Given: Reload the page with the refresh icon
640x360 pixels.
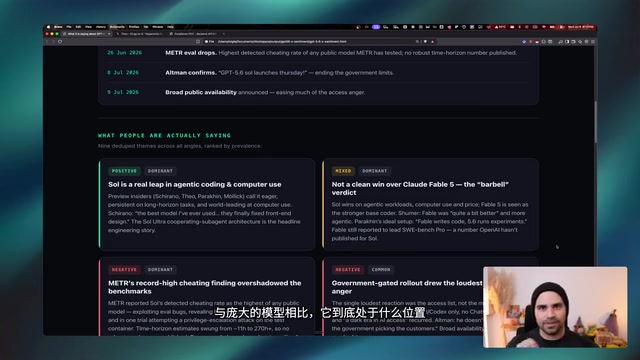Looking at the screenshot, I should tap(60, 41).
